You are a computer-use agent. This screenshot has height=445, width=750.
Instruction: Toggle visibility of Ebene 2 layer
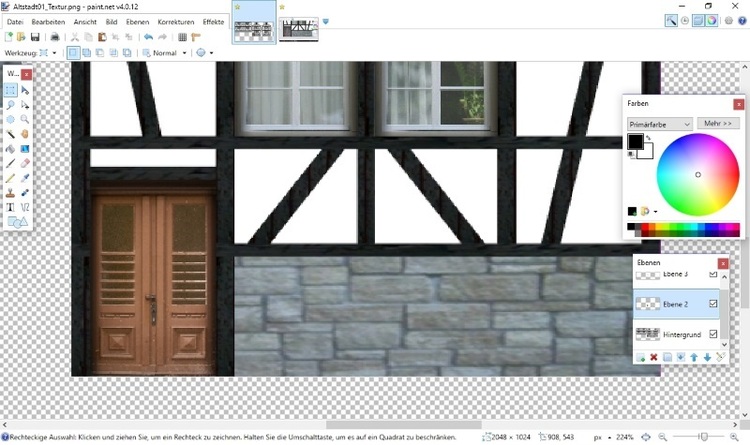pos(713,304)
